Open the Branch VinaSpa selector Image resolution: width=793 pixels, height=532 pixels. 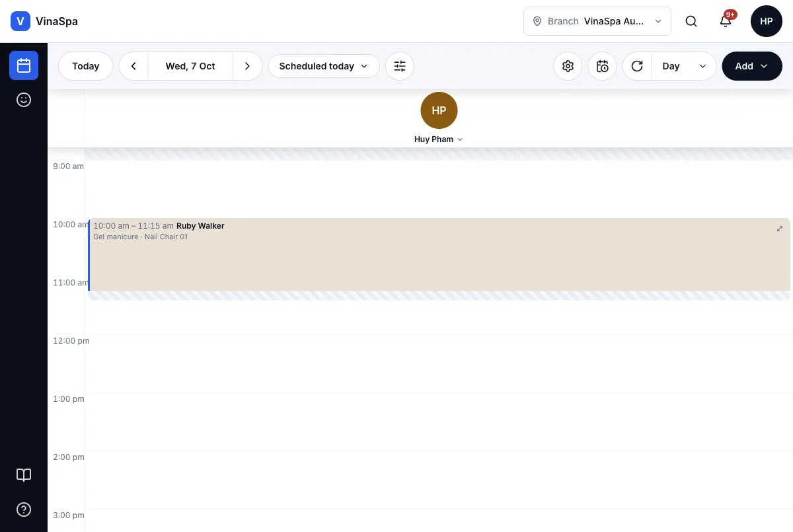[597, 21]
